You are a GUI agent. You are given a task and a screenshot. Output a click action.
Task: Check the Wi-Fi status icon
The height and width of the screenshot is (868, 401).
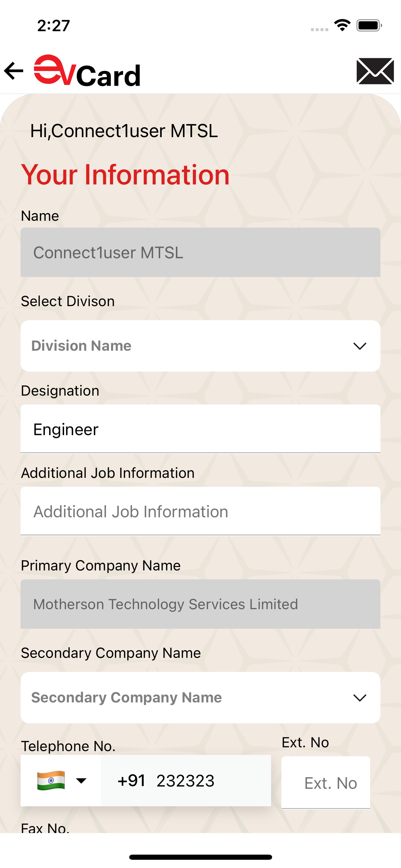coord(342,25)
